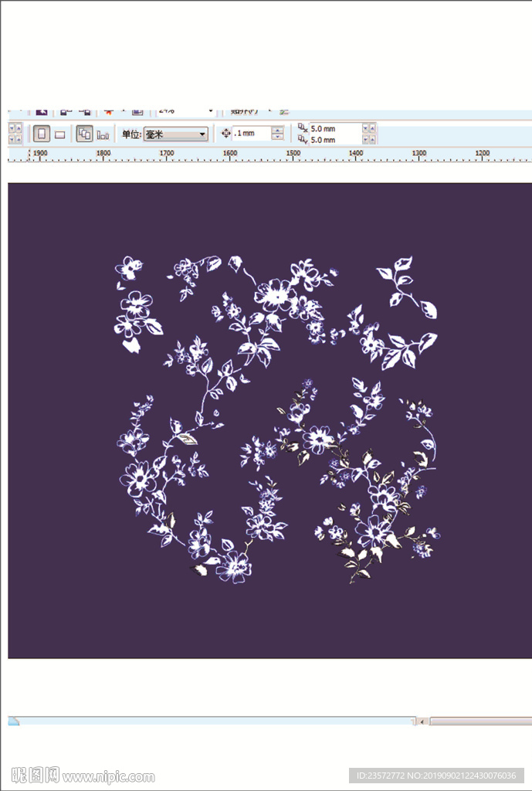Select the white floral artwork on canvas
This screenshot has height=791, width=532.
click(x=276, y=419)
